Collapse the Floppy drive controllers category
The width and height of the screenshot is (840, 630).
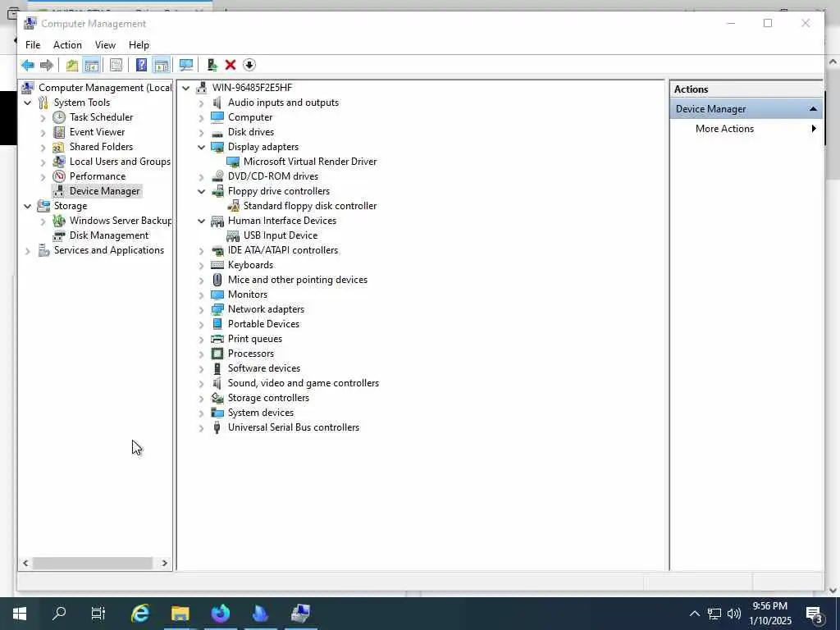point(202,191)
